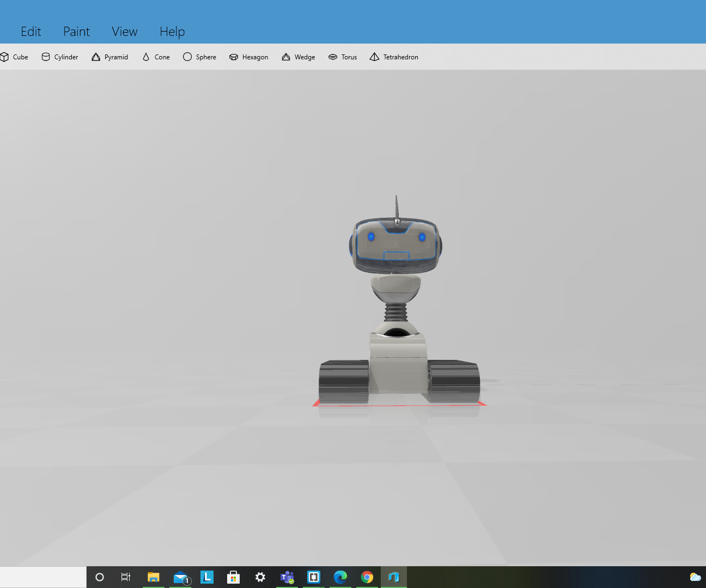Insert a Torus shape
Image resolution: width=706 pixels, height=588 pixels.
click(343, 57)
